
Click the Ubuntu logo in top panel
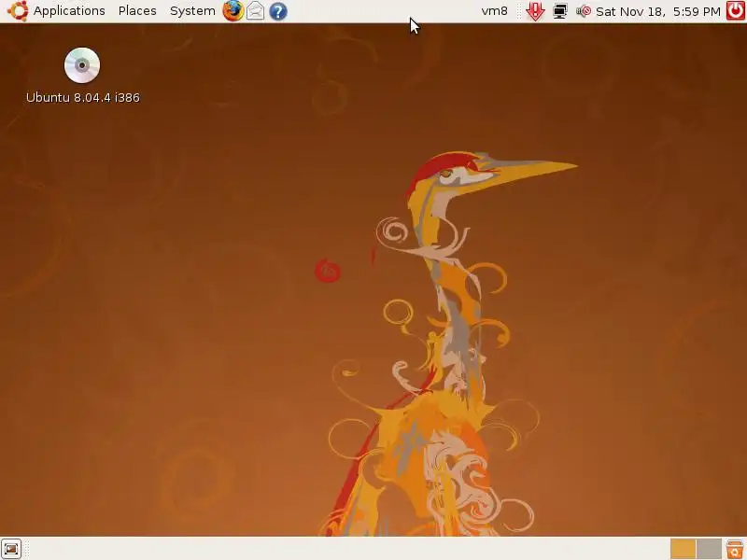tap(18, 11)
